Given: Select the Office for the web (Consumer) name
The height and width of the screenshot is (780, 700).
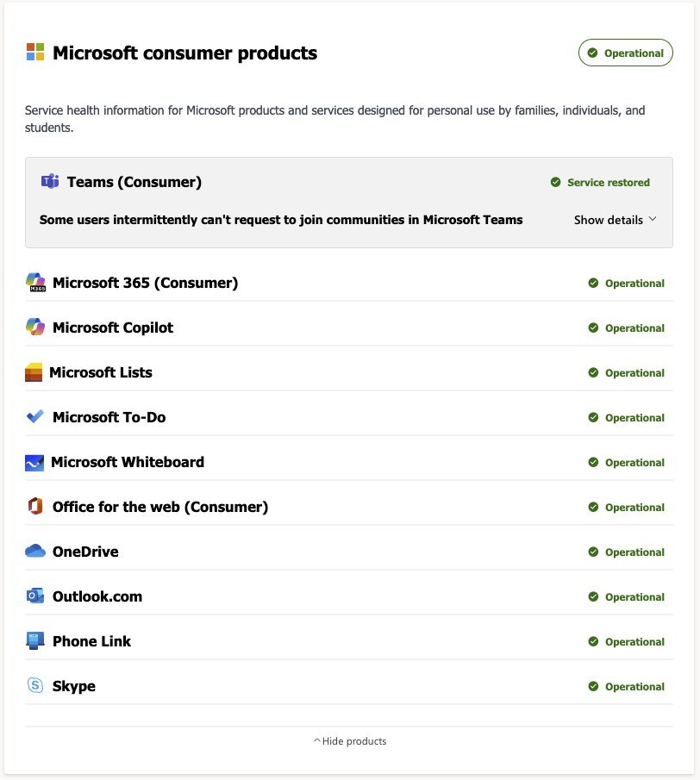Looking at the screenshot, I should 160,507.
